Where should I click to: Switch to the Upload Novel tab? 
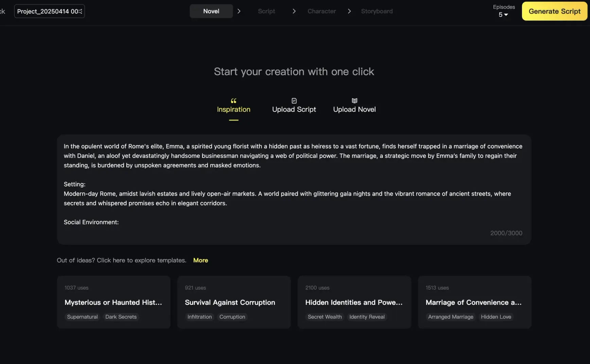pyautogui.click(x=354, y=109)
